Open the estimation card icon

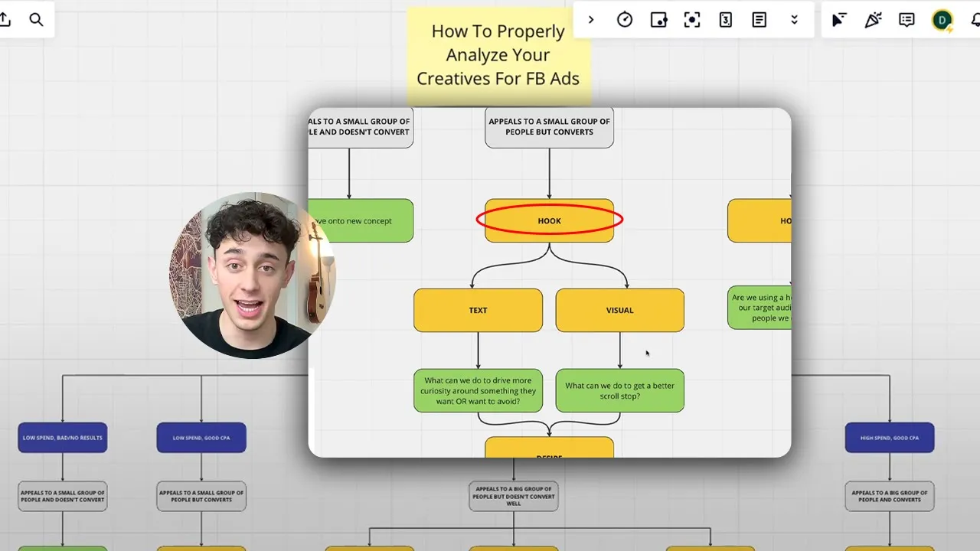[726, 20]
